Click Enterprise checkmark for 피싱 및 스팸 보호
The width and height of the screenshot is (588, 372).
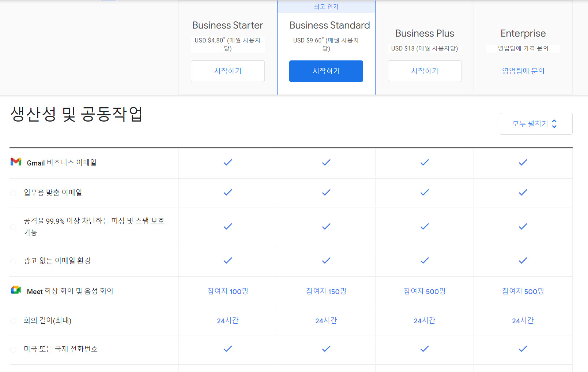point(523,226)
